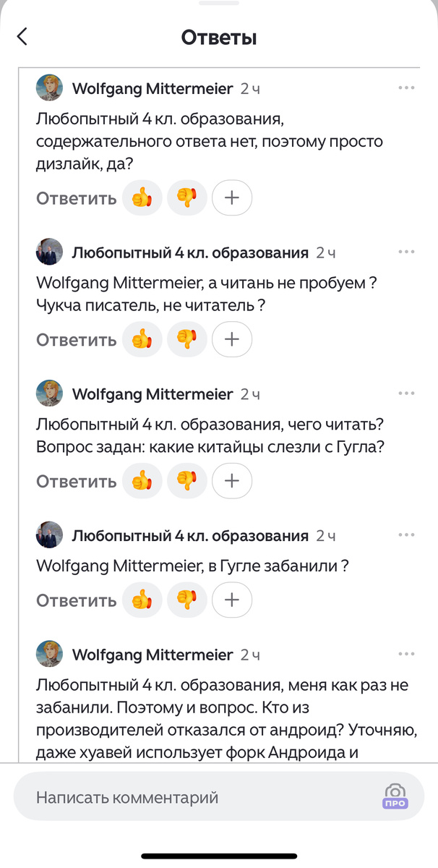The height and width of the screenshot is (868, 438).
Task: Tap the back chevron to leave replies
Action: tap(22, 35)
